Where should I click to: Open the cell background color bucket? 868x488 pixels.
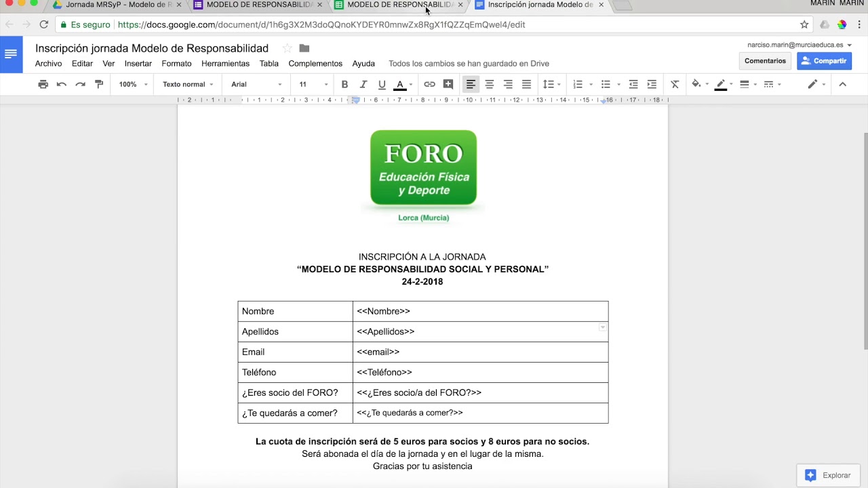click(x=700, y=84)
